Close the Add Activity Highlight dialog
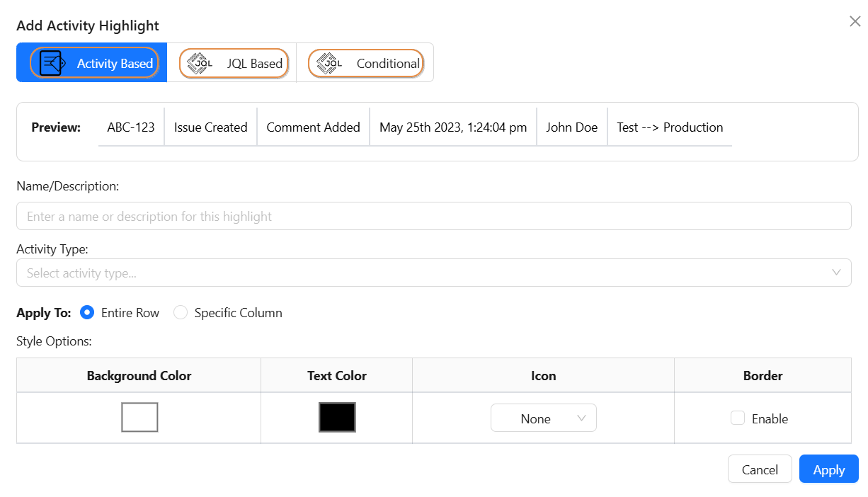This screenshot has width=868, height=497. [x=855, y=22]
